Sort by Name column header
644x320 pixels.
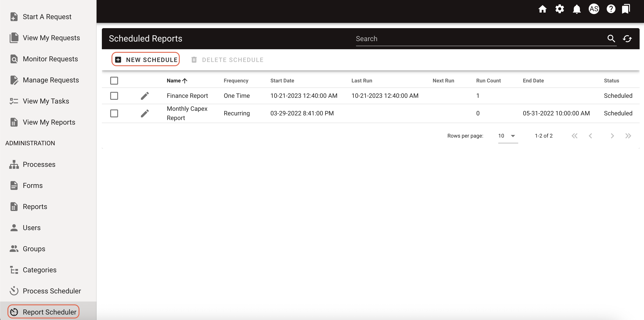(x=176, y=80)
